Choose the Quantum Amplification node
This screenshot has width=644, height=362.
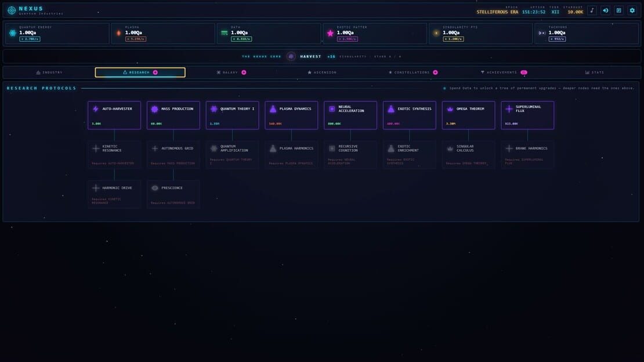point(233,155)
